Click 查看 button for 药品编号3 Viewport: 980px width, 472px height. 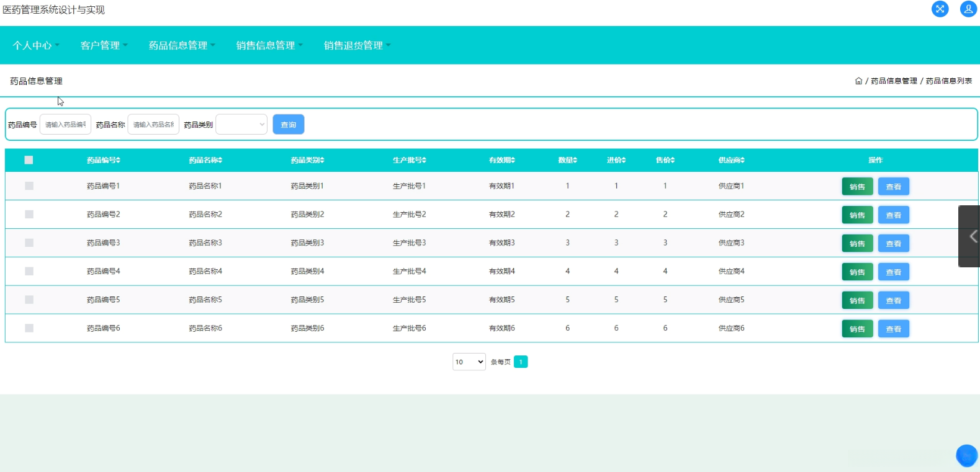[894, 244]
